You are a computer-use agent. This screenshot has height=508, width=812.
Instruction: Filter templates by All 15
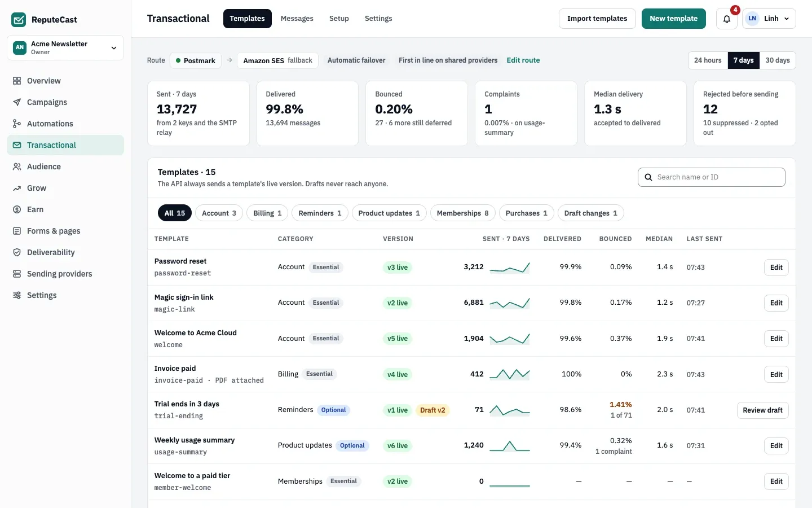coord(175,213)
